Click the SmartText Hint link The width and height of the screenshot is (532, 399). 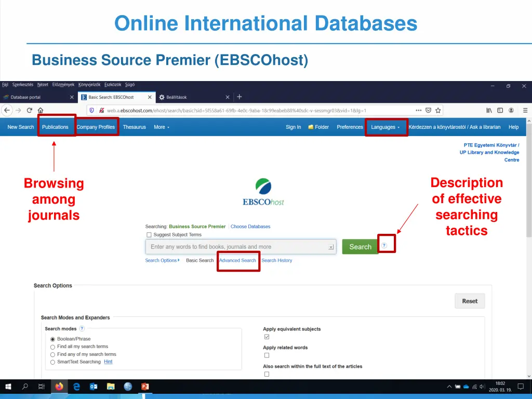tap(108, 362)
